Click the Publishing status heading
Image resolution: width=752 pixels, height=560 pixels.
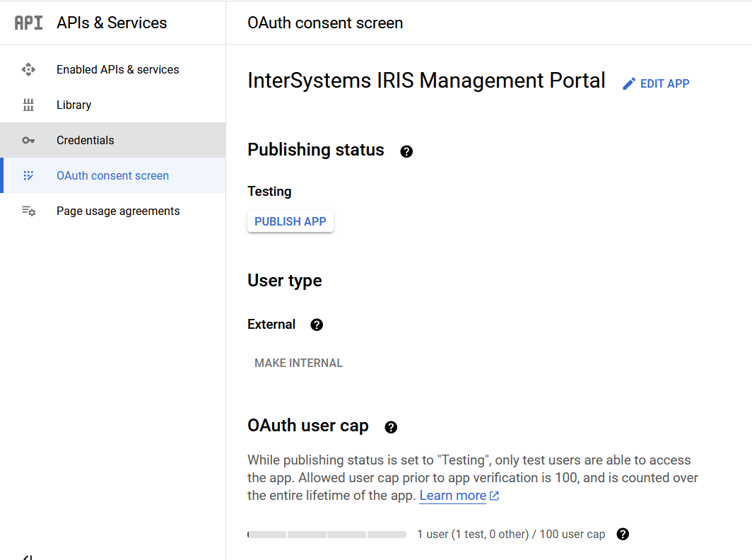click(x=315, y=150)
